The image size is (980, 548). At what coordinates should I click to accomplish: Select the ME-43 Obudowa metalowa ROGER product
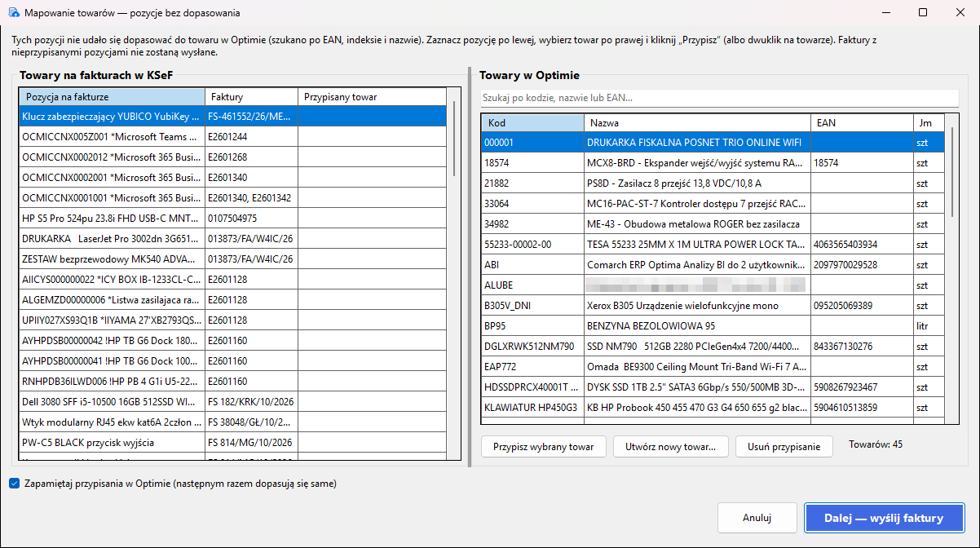(713, 223)
